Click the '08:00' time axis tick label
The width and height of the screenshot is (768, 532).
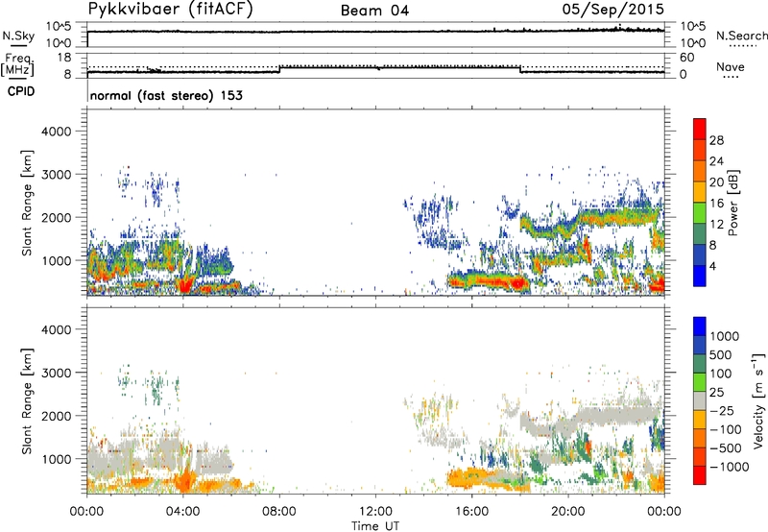[x=279, y=512]
